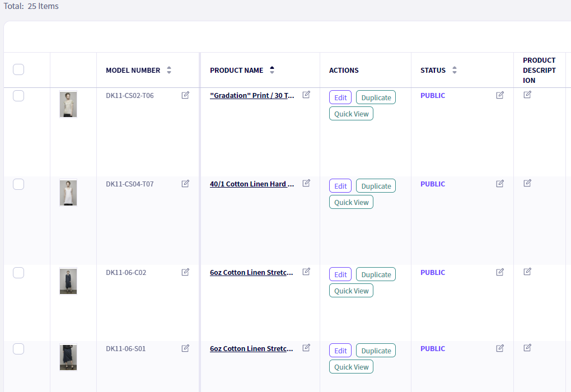Click the product name edit icon in DK11-06-S01 row
The width and height of the screenshot is (571, 392).
point(306,348)
